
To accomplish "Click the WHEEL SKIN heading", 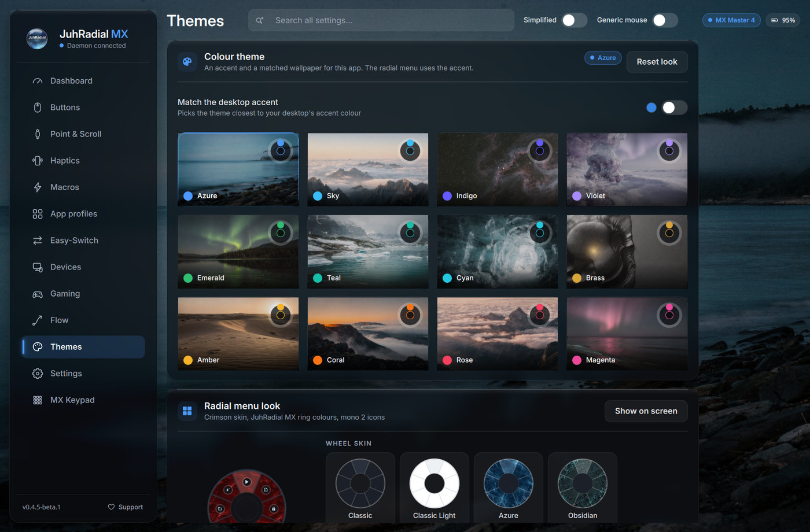I will [349, 444].
